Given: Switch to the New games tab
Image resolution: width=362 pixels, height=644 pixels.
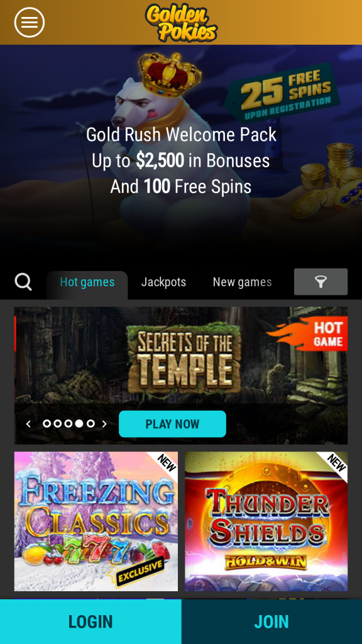Looking at the screenshot, I should click(242, 282).
